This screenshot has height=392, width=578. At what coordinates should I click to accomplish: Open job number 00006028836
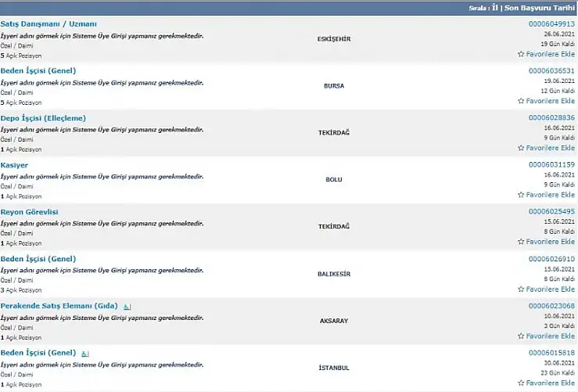pos(551,117)
